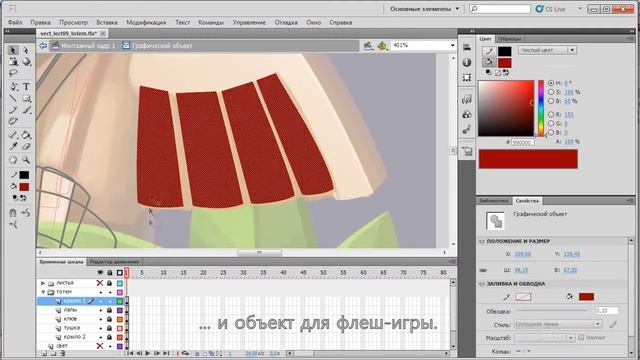Click the fill color swatch in Properties
Viewport: 640px width, 360px height.
(586, 297)
